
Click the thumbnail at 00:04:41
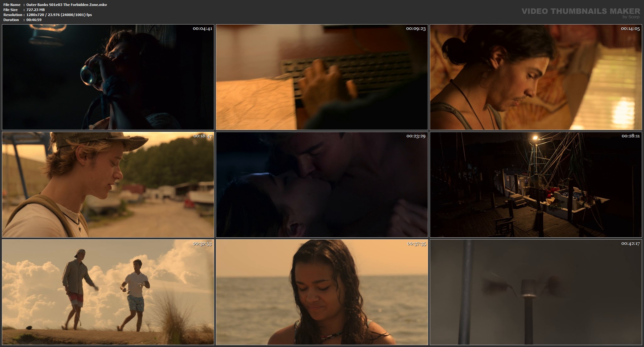click(108, 77)
